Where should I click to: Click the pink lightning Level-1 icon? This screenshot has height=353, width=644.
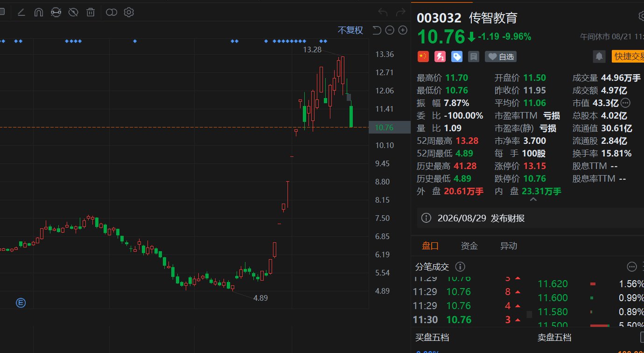point(440,56)
